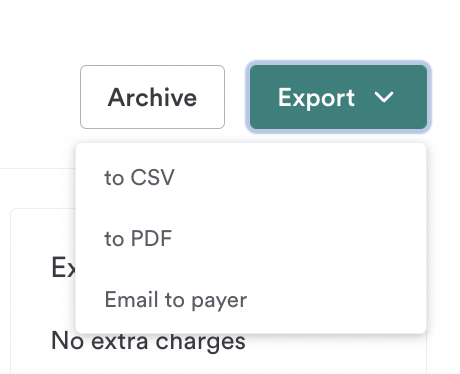Click the 'No extra charges' text
460x374 pixels.
[x=148, y=341]
